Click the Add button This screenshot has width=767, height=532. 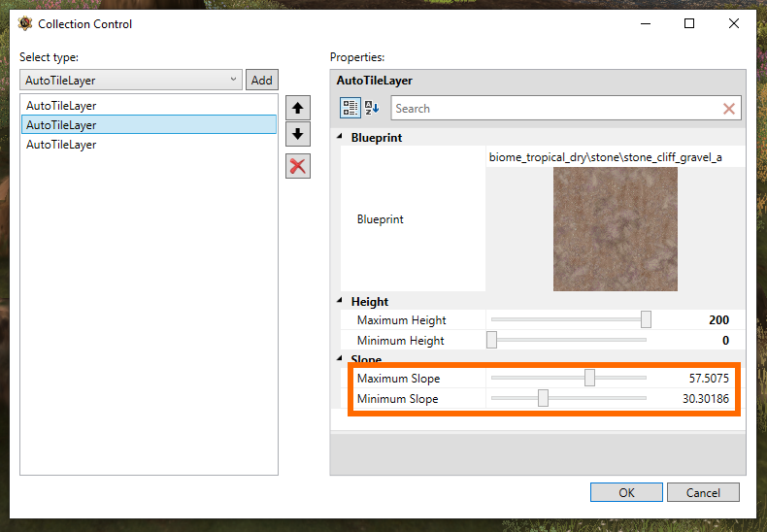(x=262, y=80)
